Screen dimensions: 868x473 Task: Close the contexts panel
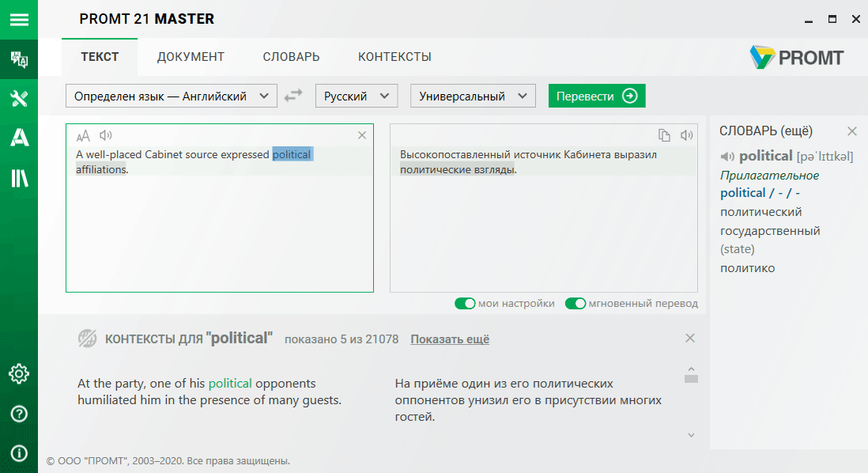coord(690,338)
